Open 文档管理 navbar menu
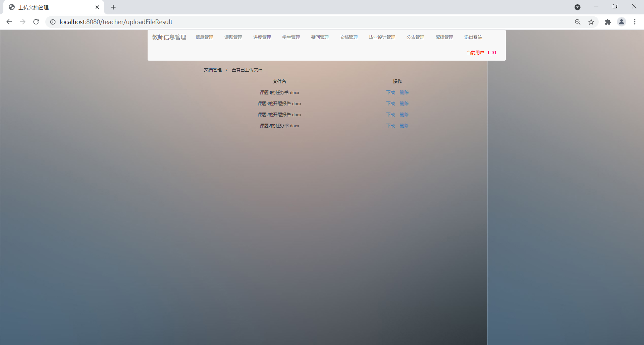Screen dimensions: 644x345 point(348,37)
